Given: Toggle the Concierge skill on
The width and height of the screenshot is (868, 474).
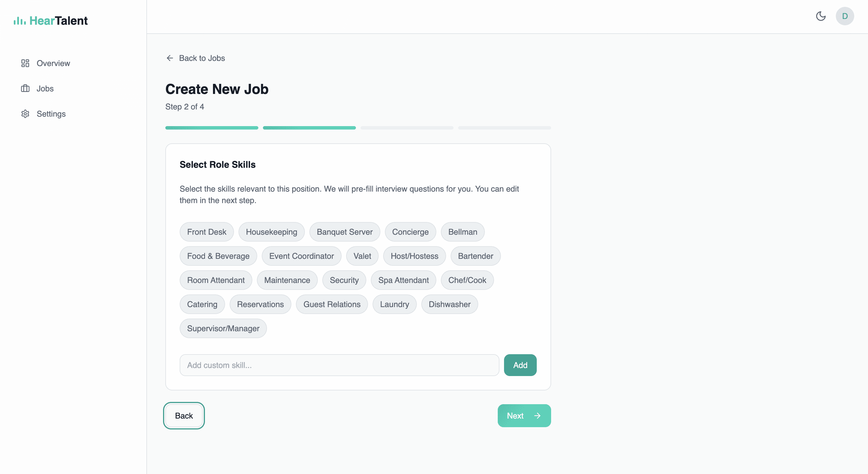Looking at the screenshot, I should pos(410,232).
